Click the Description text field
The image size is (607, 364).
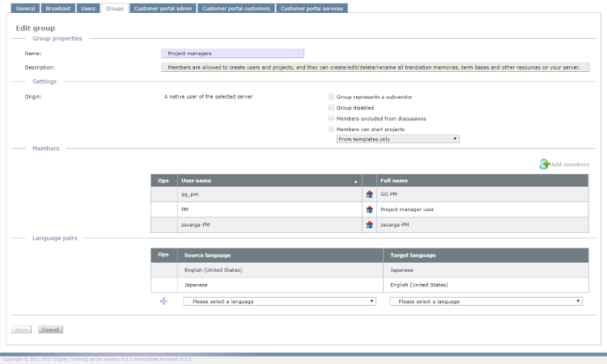tap(375, 68)
